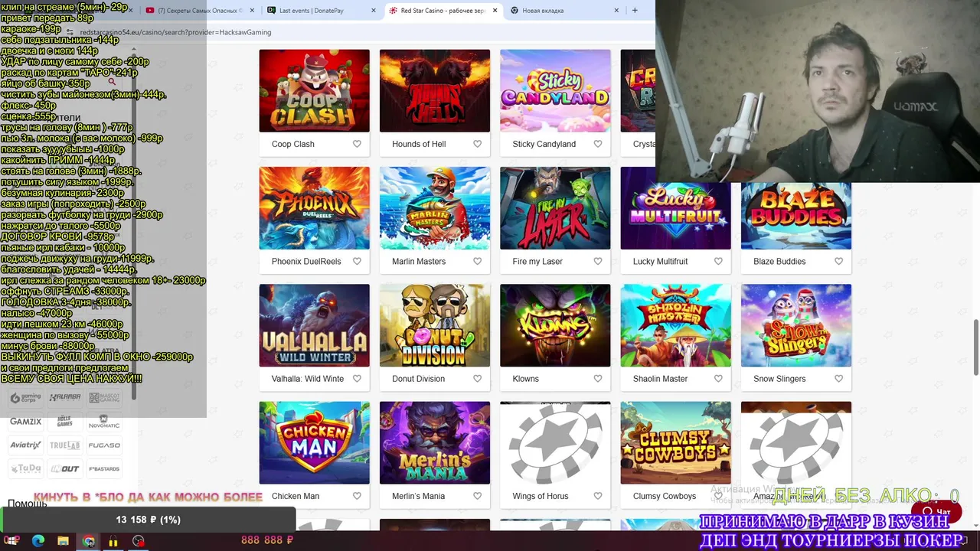Close the Last events DonatePay tab
The width and height of the screenshot is (980, 551).
(x=374, y=11)
